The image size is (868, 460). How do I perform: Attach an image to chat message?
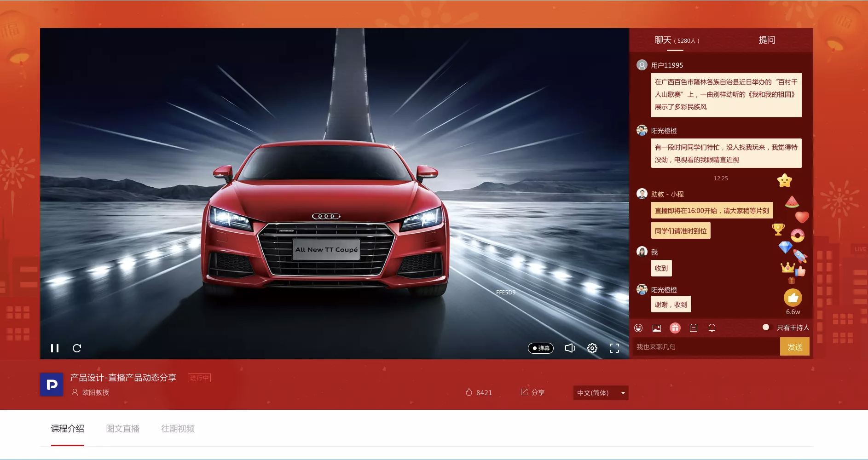click(657, 328)
